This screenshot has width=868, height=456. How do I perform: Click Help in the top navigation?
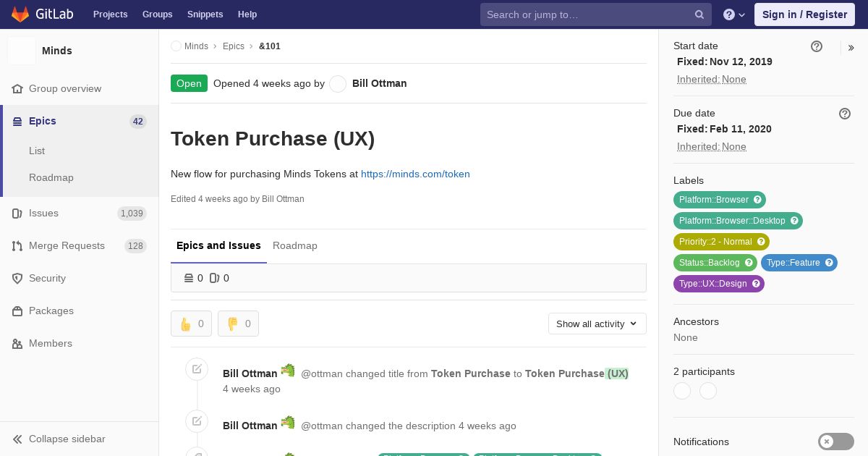247,14
